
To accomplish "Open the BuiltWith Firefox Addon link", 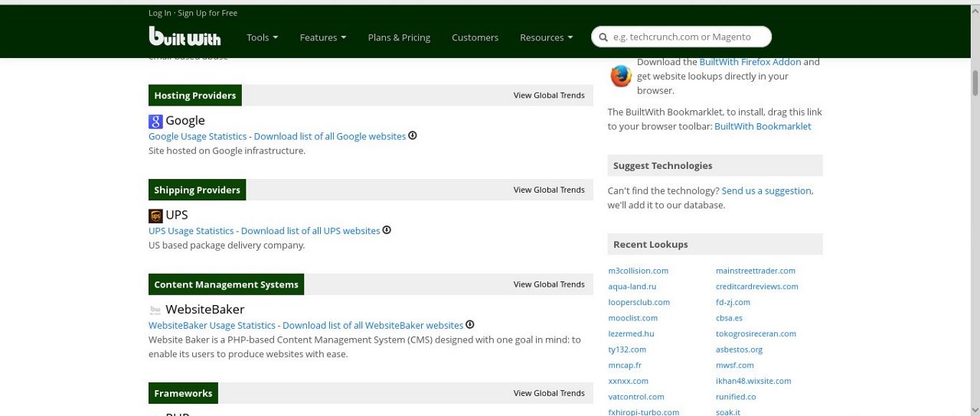I will pyautogui.click(x=750, y=62).
